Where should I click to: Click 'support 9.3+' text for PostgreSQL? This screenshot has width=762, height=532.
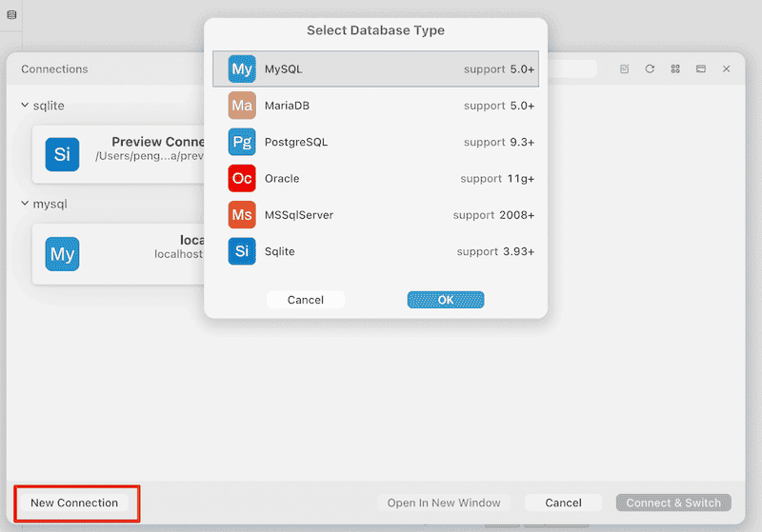[x=499, y=142]
